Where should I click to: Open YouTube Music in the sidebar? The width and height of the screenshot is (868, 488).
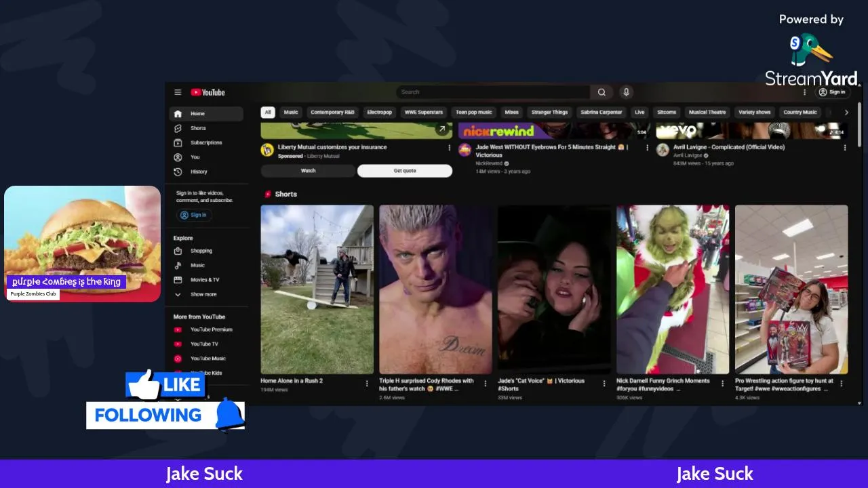[x=206, y=359]
